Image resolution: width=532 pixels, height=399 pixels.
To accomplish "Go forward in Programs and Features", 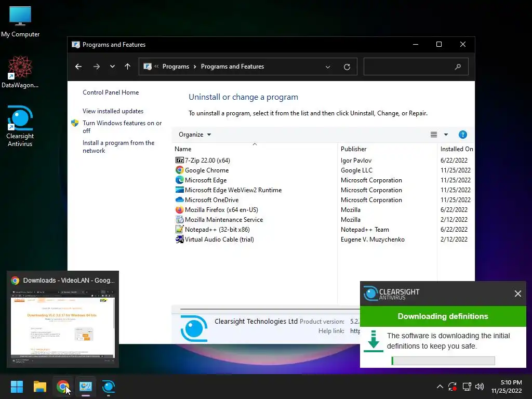I will coord(96,66).
